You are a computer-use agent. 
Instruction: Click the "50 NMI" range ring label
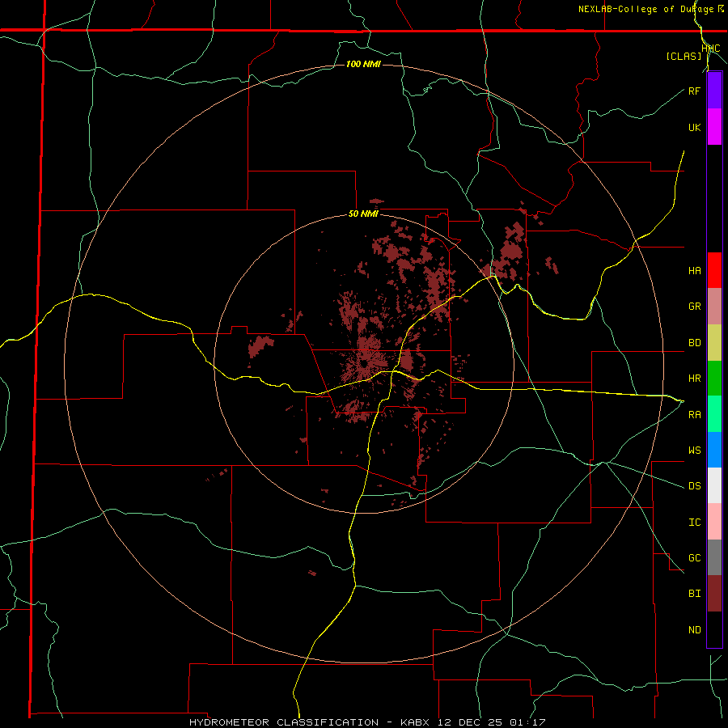363,214
